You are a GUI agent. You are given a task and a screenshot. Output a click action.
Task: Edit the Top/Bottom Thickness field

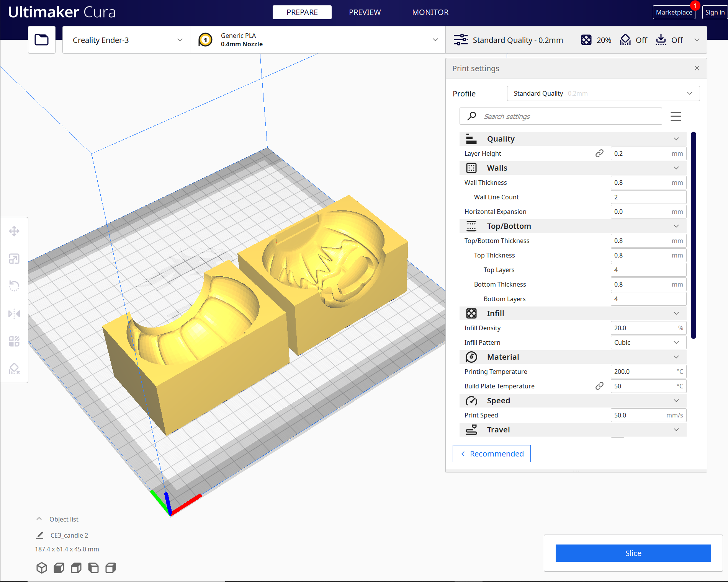point(648,241)
